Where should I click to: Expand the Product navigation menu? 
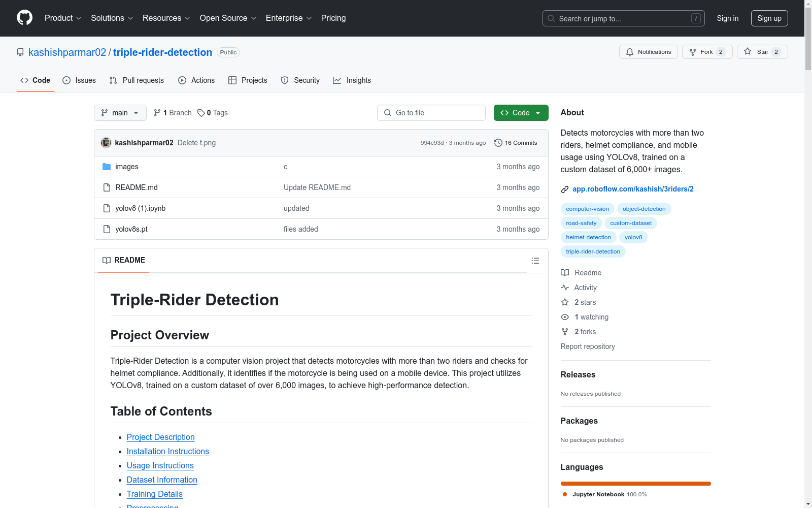coord(63,18)
